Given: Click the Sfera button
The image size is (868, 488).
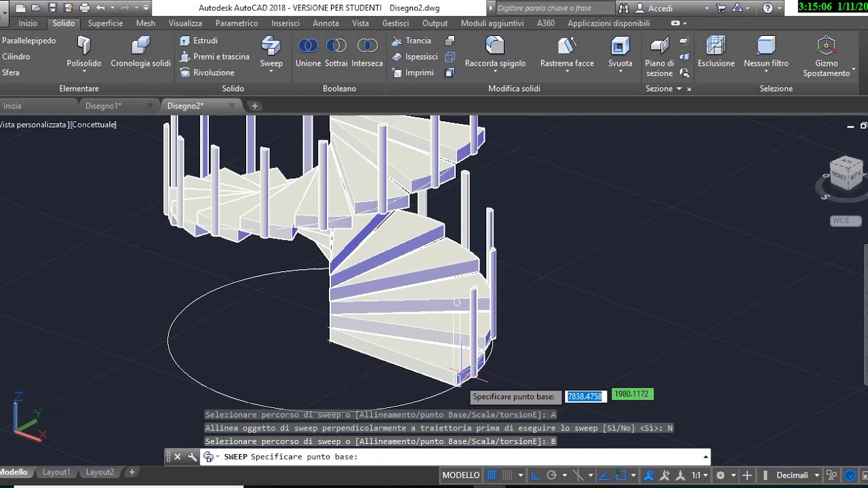Looking at the screenshot, I should click(x=11, y=73).
